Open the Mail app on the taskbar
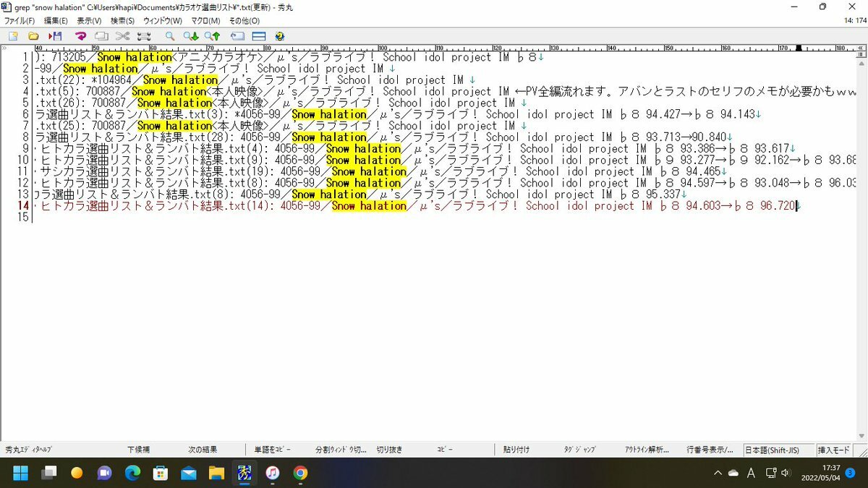The height and width of the screenshot is (488, 868). click(x=189, y=473)
